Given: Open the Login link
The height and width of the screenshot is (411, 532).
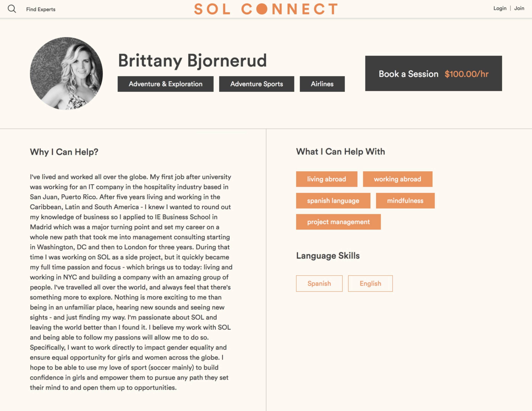Looking at the screenshot, I should [x=500, y=8].
